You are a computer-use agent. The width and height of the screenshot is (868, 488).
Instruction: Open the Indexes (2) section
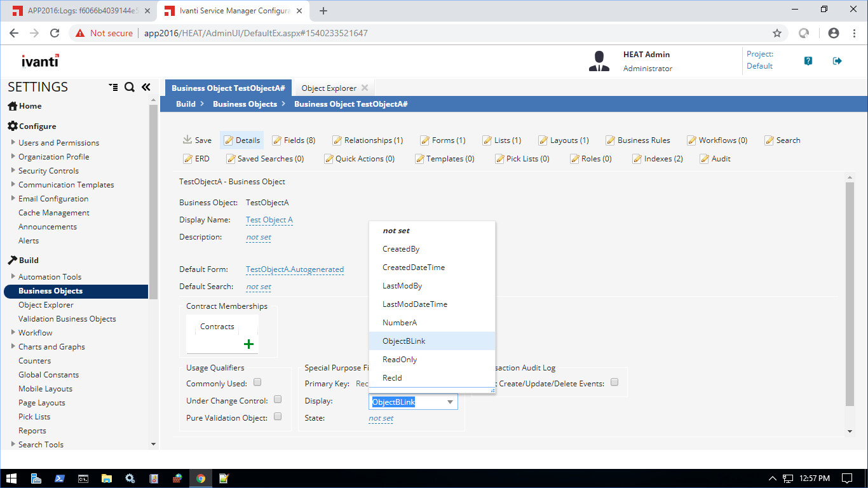[657, 158]
